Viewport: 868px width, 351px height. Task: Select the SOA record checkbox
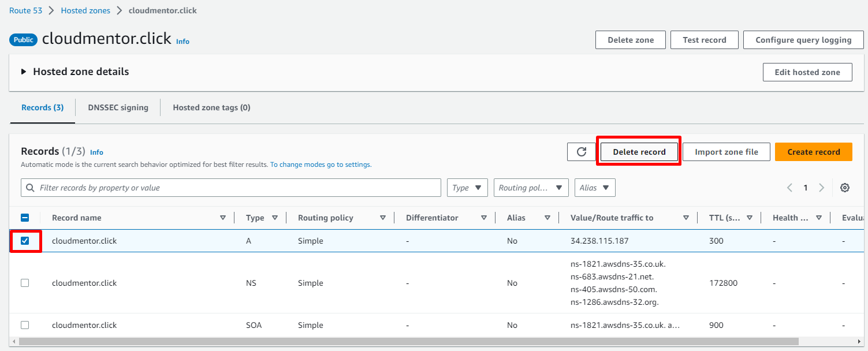pos(25,325)
